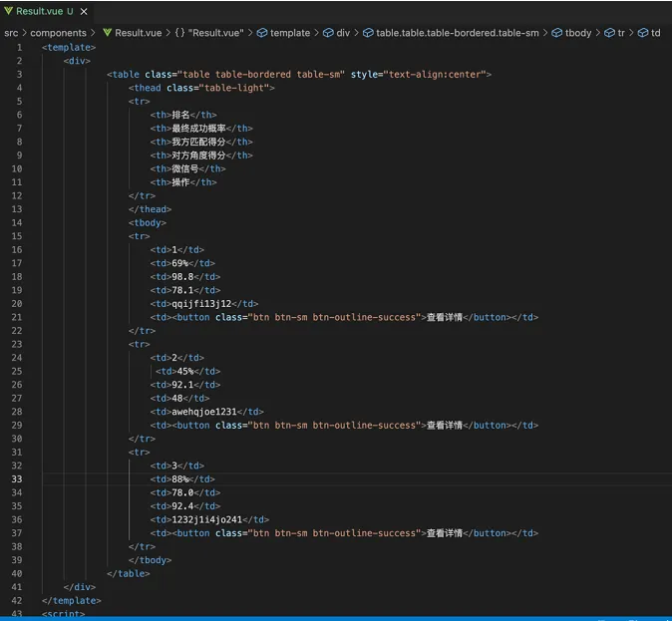Place cursor on <template> opening tag
Image resolution: width=672 pixels, height=621 pixels.
coord(69,48)
